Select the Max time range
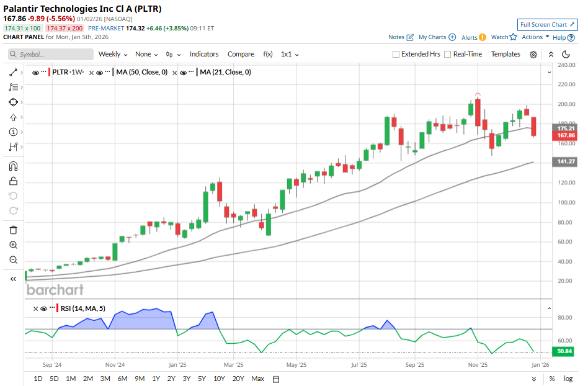 (257, 379)
